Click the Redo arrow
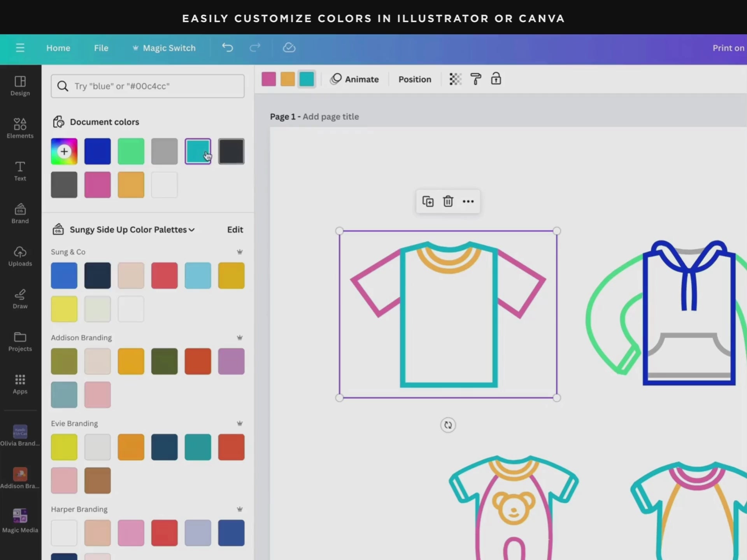 coord(255,47)
